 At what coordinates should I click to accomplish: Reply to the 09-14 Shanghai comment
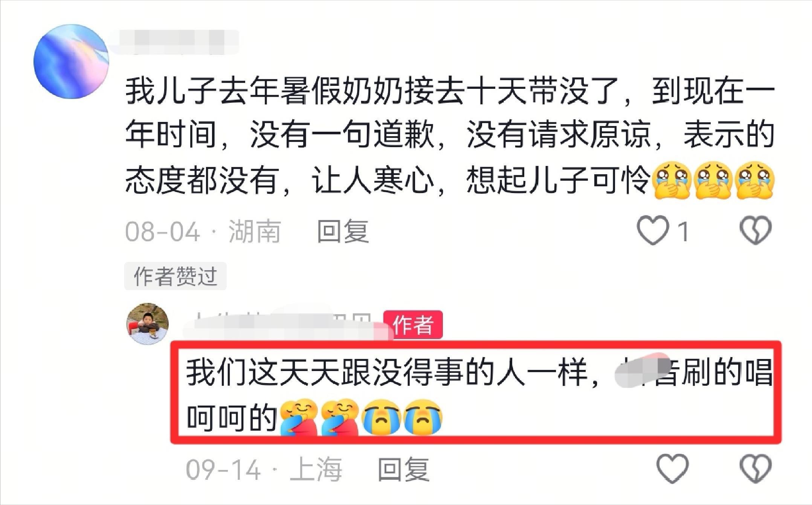(x=403, y=469)
